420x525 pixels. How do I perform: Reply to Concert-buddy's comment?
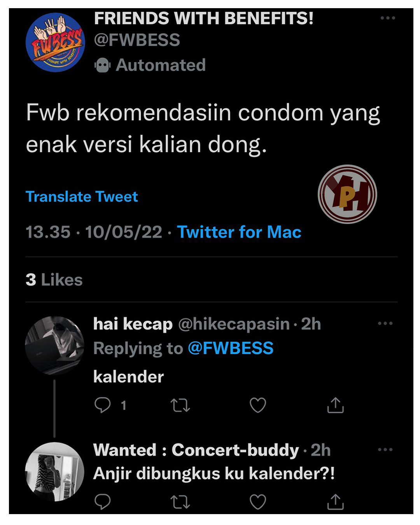(103, 502)
